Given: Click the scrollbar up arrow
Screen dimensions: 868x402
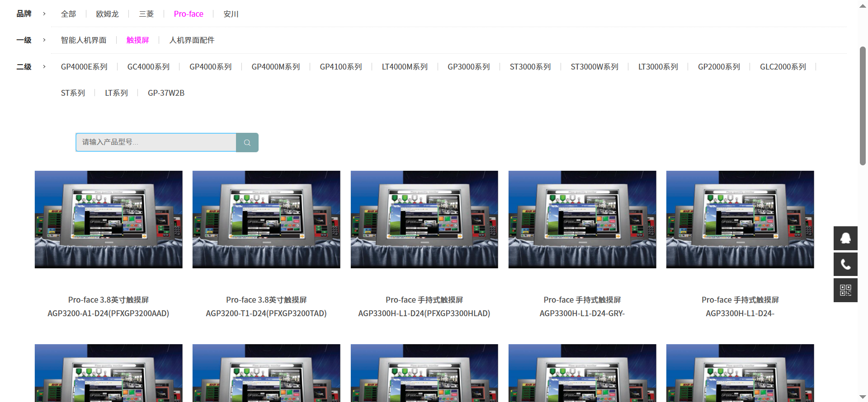Looking at the screenshot, I should click(863, 6).
